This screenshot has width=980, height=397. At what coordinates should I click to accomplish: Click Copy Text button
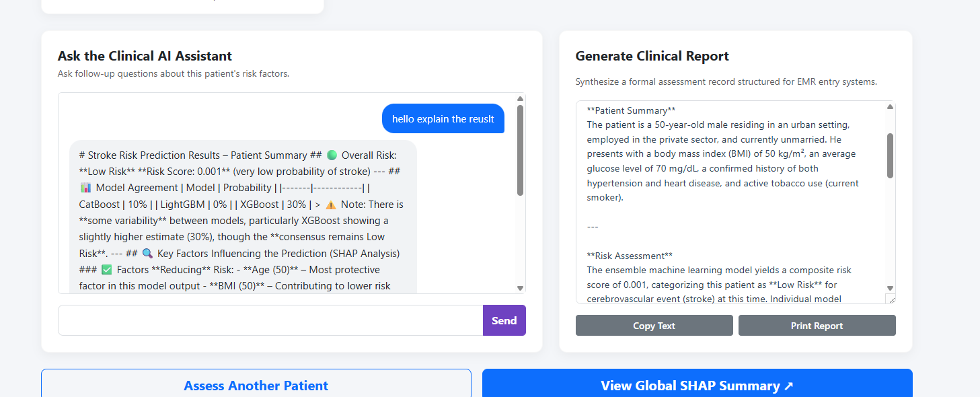click(654, 326)
